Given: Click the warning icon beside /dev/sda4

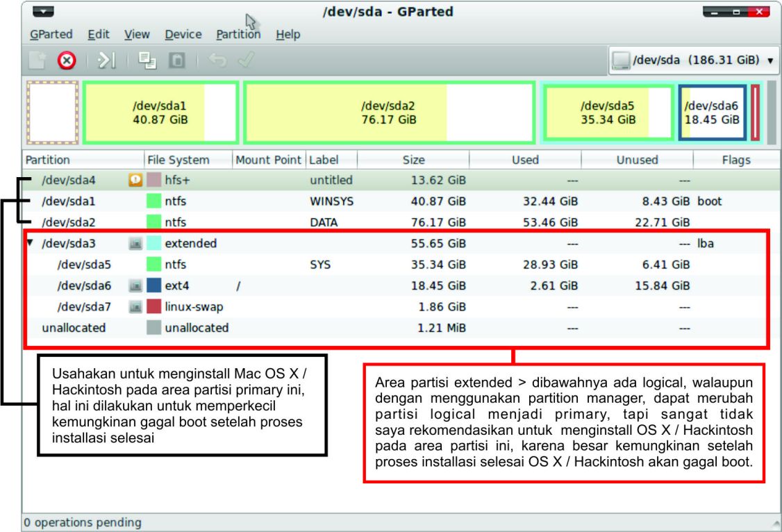Looking at the screenshot, I should (135, 180).
